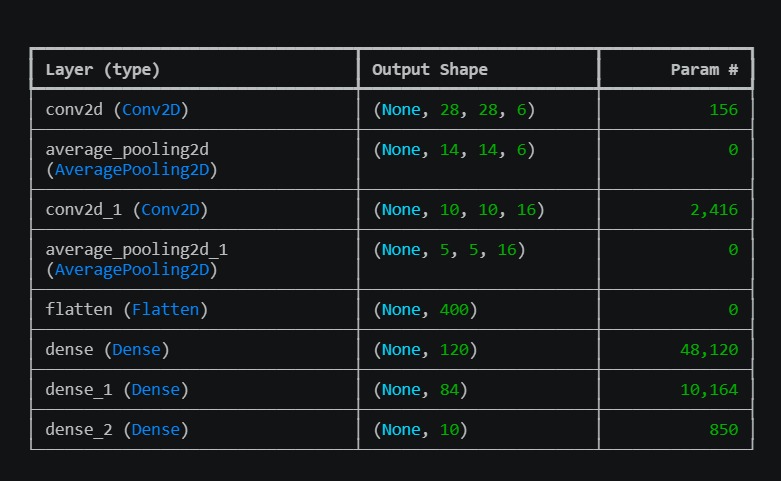The height and width of the screenshot is (481, 781).
Task: Click the "Output Shape" column header
Action: [x=430, y=70]
